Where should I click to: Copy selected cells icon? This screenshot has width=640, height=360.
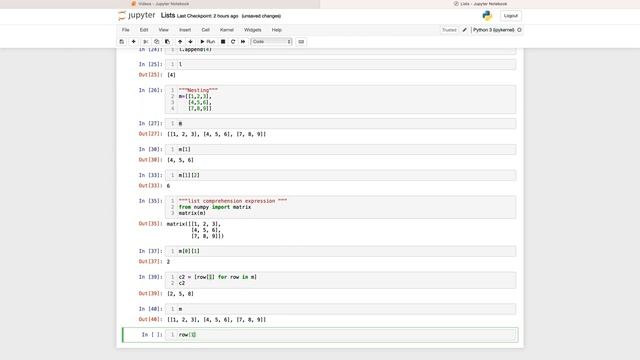click(x=156, y=42)
